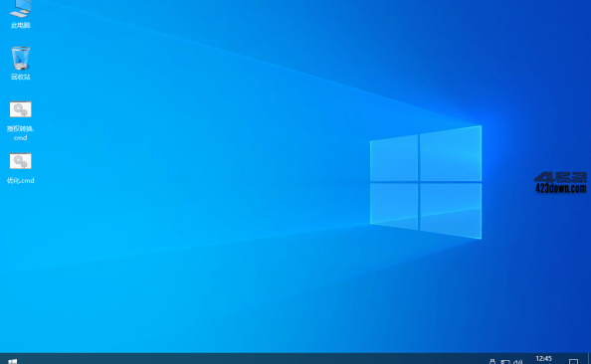Click the network tray icon
Viewport: 591px width, 364px height.
point(505,361)
